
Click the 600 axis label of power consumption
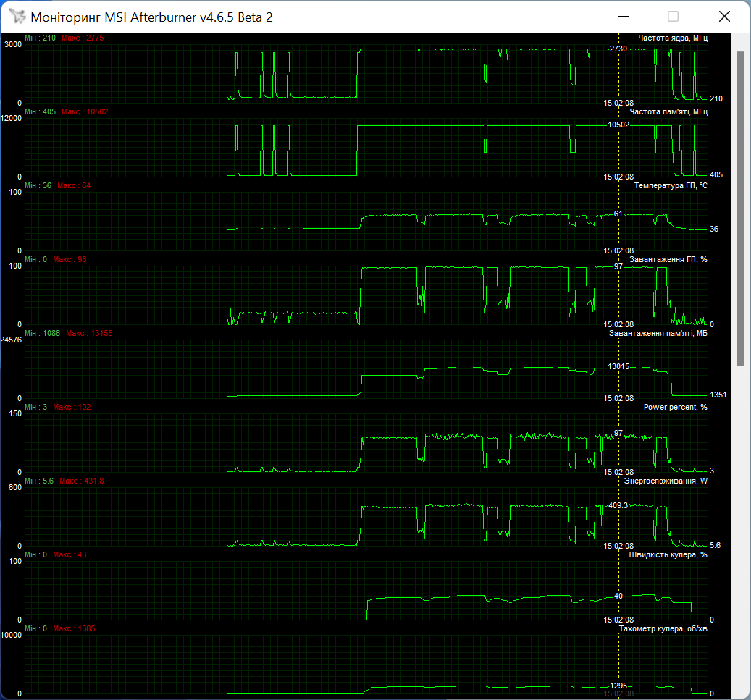(15, 487)
